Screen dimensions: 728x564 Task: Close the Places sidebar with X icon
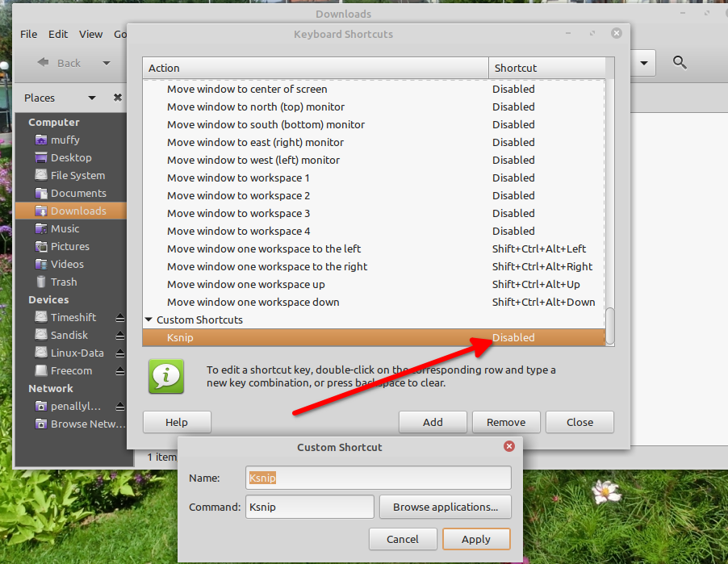[118, 98]
